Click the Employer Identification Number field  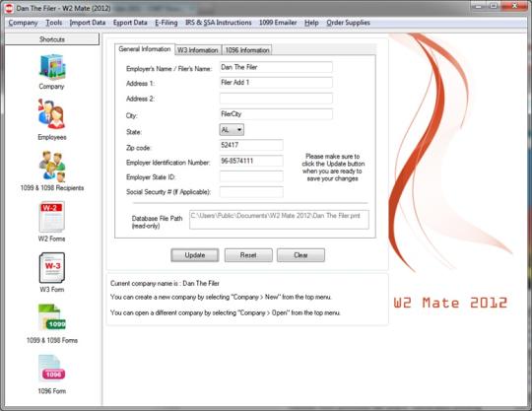click(x=251, y=161)
